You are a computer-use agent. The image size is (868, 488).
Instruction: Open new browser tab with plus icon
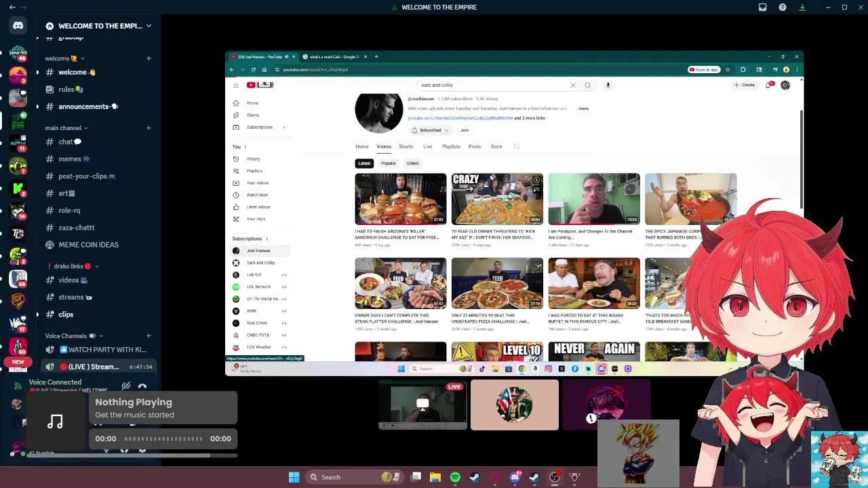pyautogui.click(x=376, y=57)
